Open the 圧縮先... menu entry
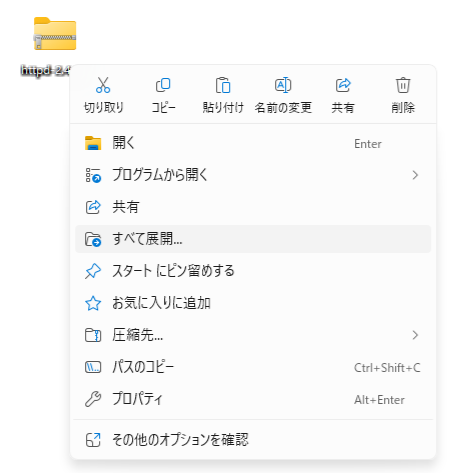This screenshot has height=473, width=460. (253, 335)
